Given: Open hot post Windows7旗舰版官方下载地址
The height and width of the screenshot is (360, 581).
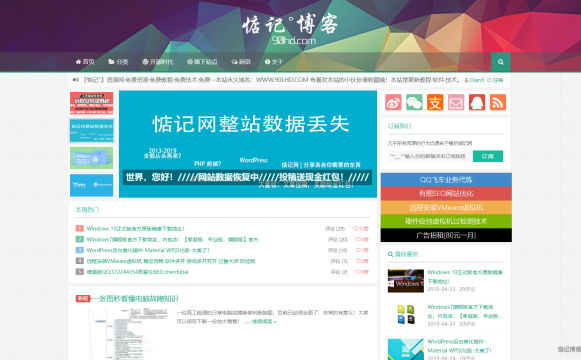Looking at the screenshot, I should point(172,240).
